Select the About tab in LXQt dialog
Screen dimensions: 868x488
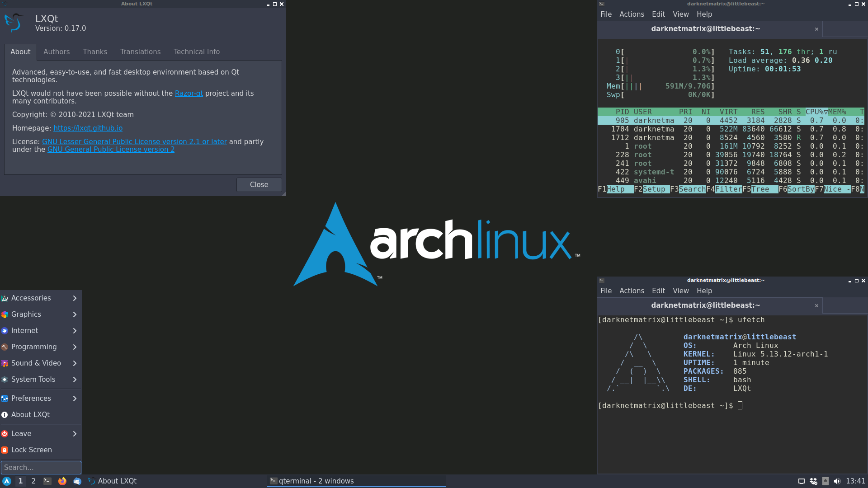[x=20, y=52]
